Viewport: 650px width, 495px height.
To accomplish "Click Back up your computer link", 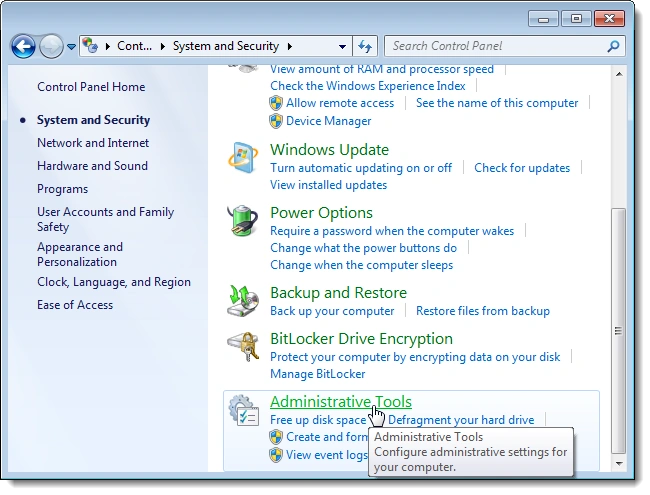I will (x=332, y=311).
